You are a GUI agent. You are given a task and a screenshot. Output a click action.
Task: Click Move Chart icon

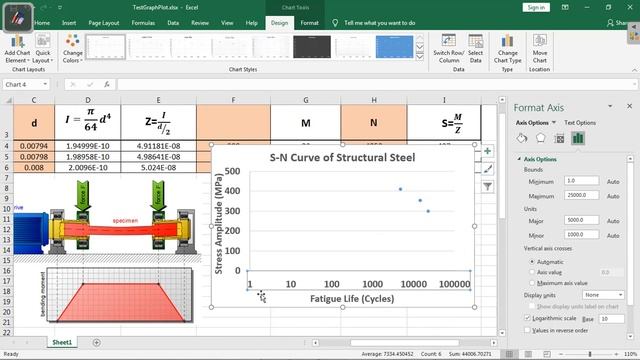coord(540,49)
